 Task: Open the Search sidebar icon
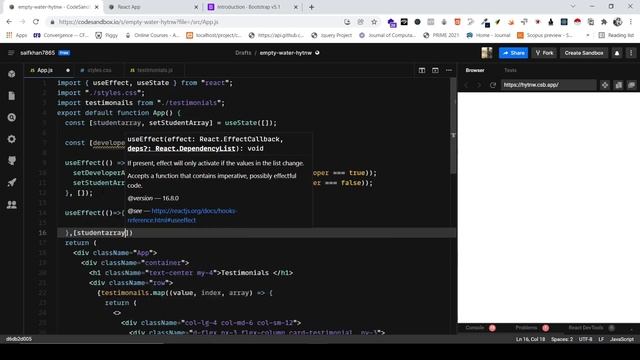tap(12, 118)
